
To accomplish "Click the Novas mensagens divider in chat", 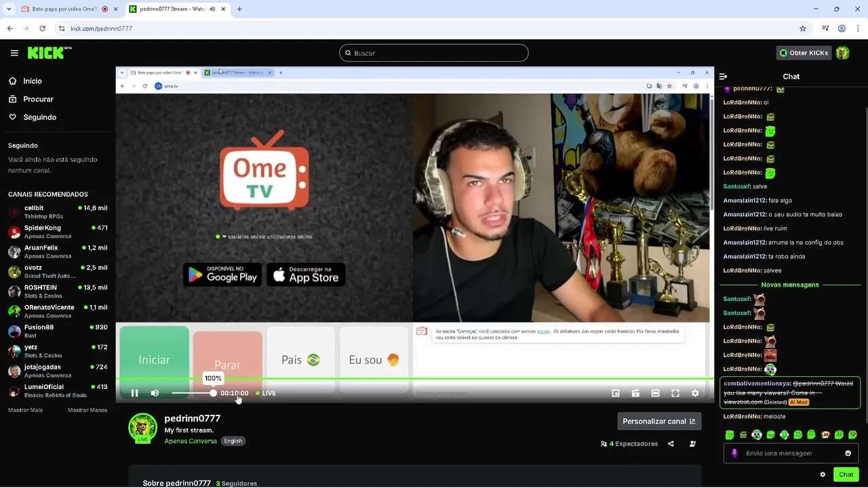I will click(x=790, y=285).
